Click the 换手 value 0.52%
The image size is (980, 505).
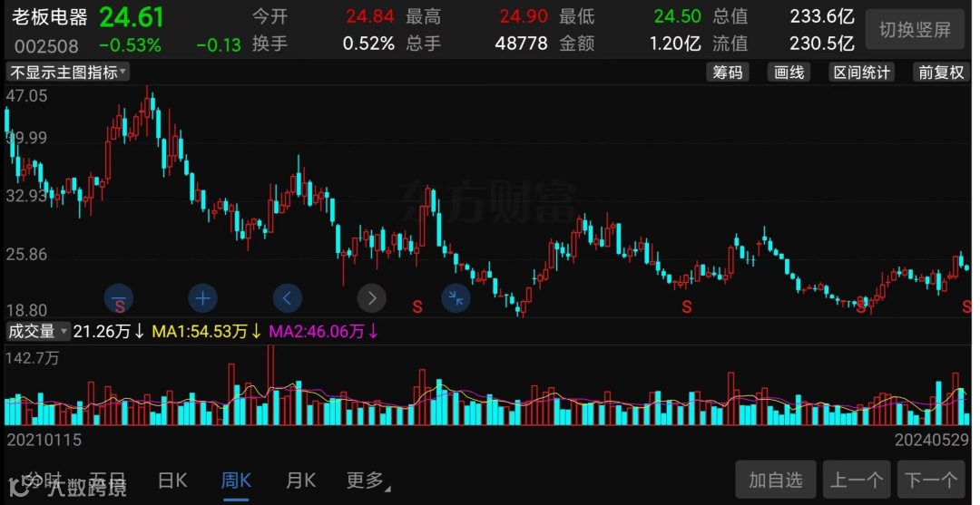368,44
